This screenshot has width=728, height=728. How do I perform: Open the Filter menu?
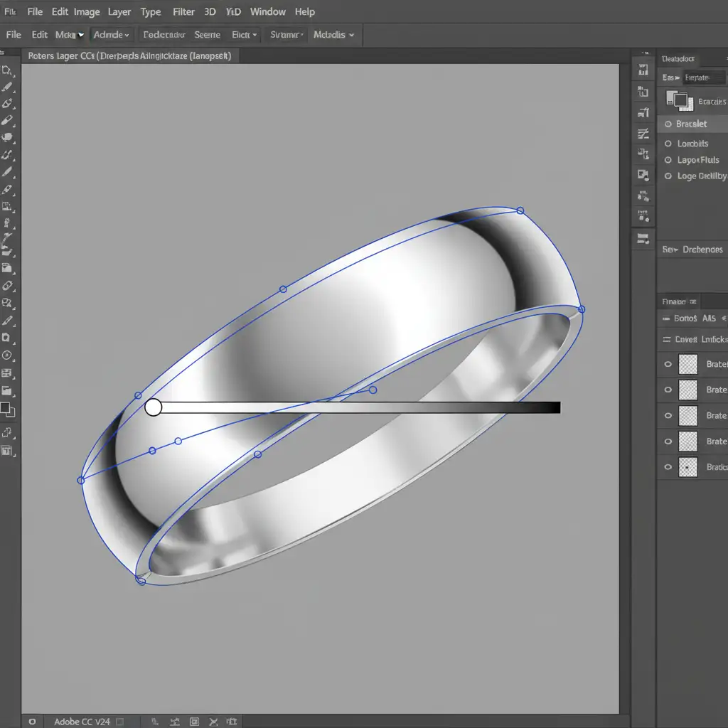pos(183,12)
